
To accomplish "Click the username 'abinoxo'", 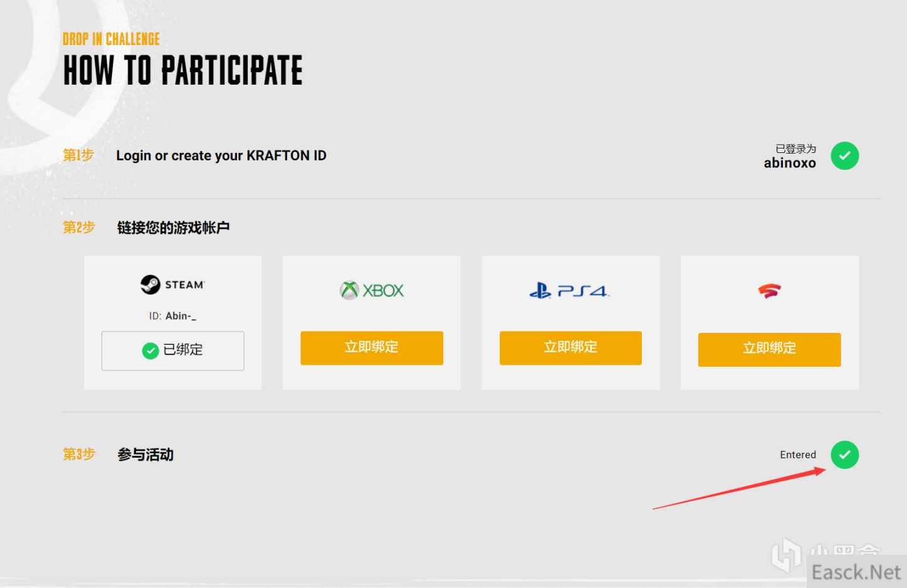I will point(790,163).
